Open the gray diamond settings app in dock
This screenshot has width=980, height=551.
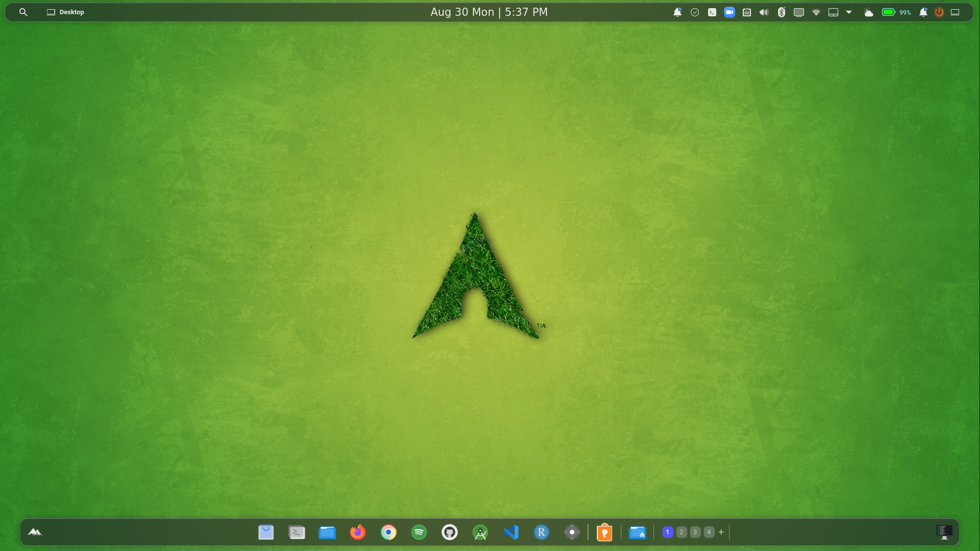pos(572,532)
